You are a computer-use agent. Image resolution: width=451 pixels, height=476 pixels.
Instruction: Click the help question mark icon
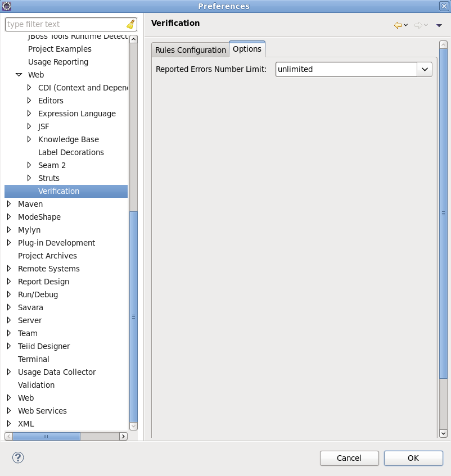(x=18, y=457)
